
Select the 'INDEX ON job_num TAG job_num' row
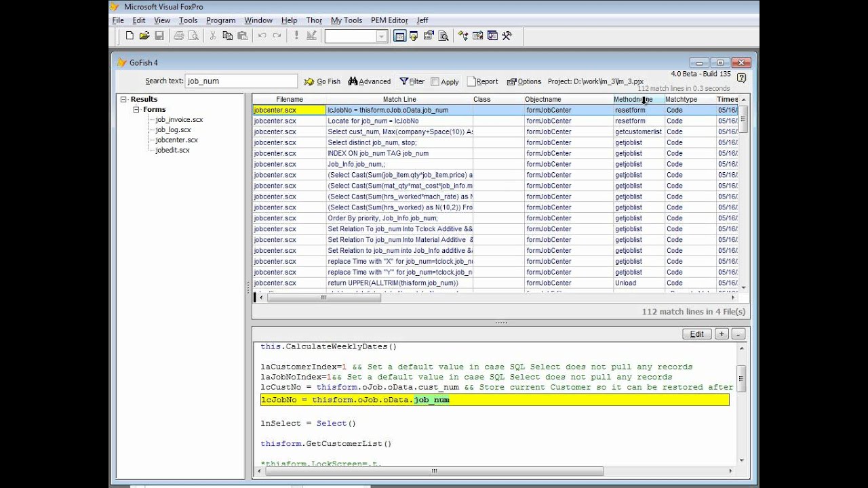[495, 153]
